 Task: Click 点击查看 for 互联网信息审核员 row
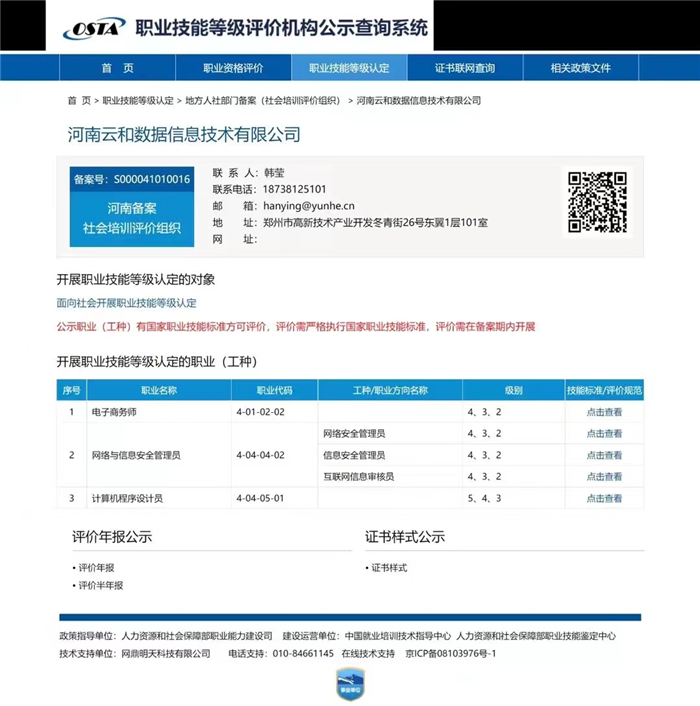point(604,477)
